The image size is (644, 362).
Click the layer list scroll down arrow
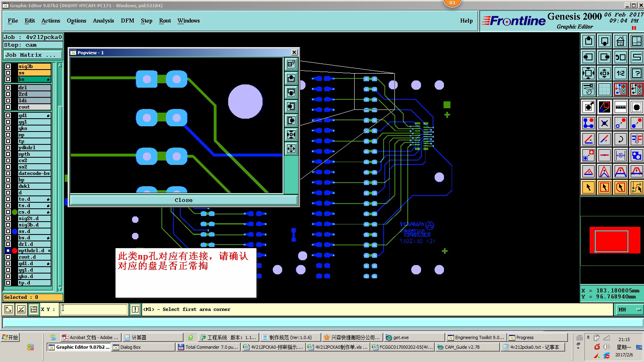pyautogui.click(x=60, y=288)
